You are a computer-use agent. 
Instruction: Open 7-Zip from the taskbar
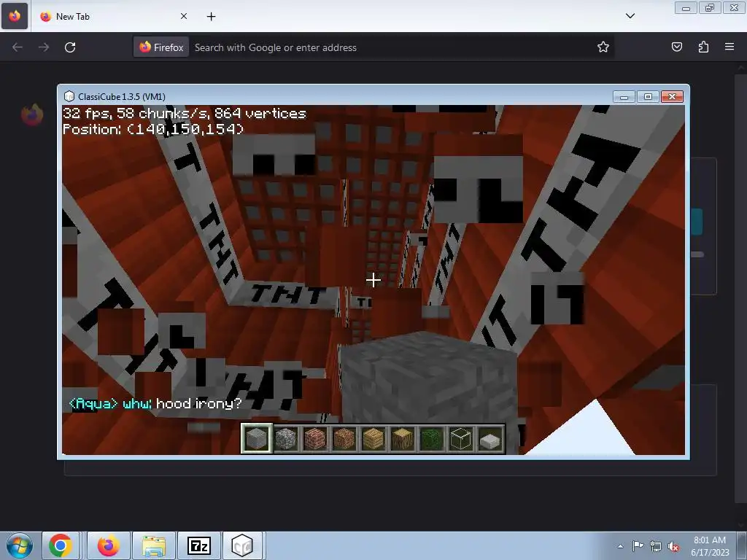click(198, 545)
